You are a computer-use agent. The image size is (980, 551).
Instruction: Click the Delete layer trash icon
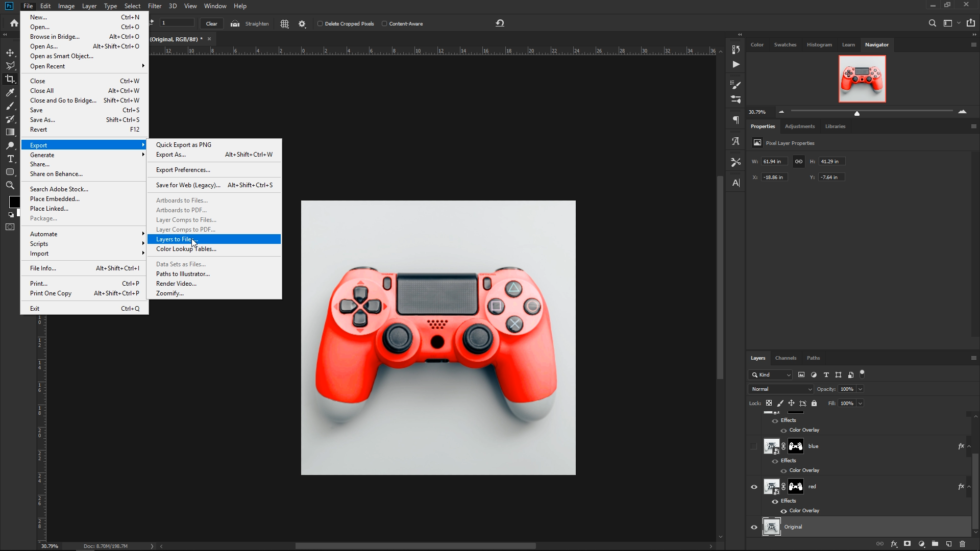(x=963, y=544)
